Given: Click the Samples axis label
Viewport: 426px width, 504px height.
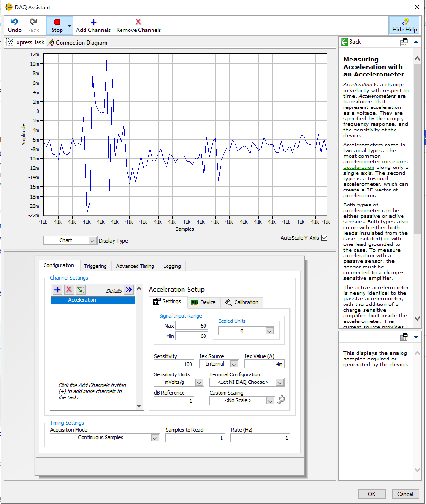Looking at the screenshot, I should (185, 229).
